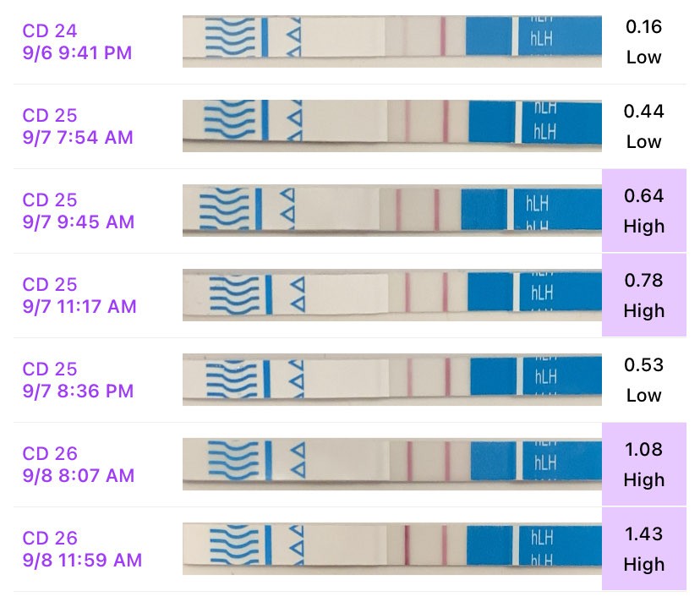Open the 9/7 8:36 PM entry label
The height and width of the screenshot is (613, 700).
(x=78, y=380)
